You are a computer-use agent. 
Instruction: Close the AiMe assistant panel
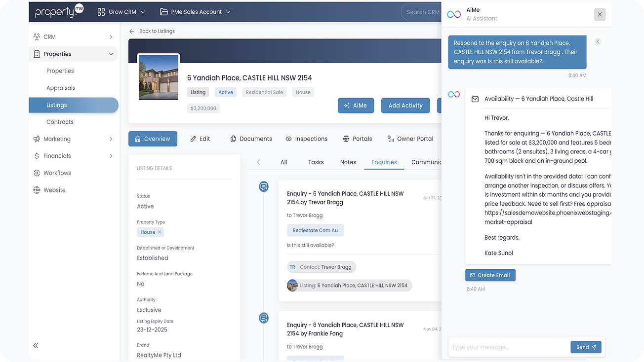click(x=600, y=14)
